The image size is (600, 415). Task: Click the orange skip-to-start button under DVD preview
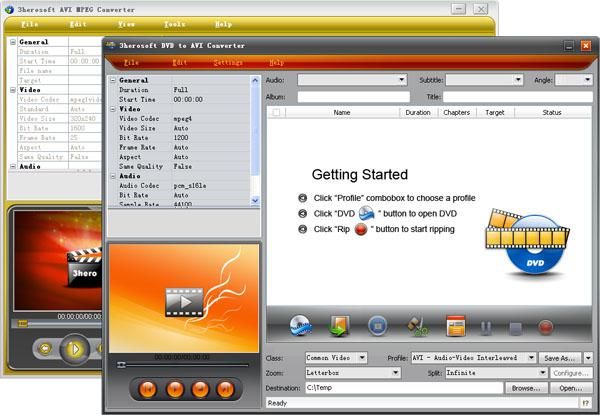[148, 389]
